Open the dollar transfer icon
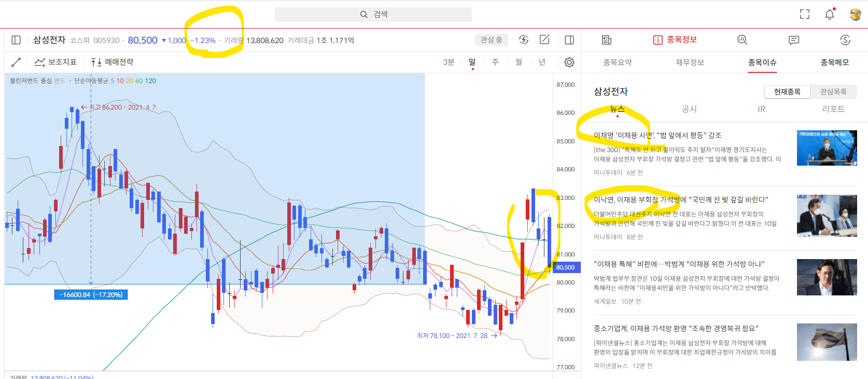868x379 pixels. (x=845, y=40)
